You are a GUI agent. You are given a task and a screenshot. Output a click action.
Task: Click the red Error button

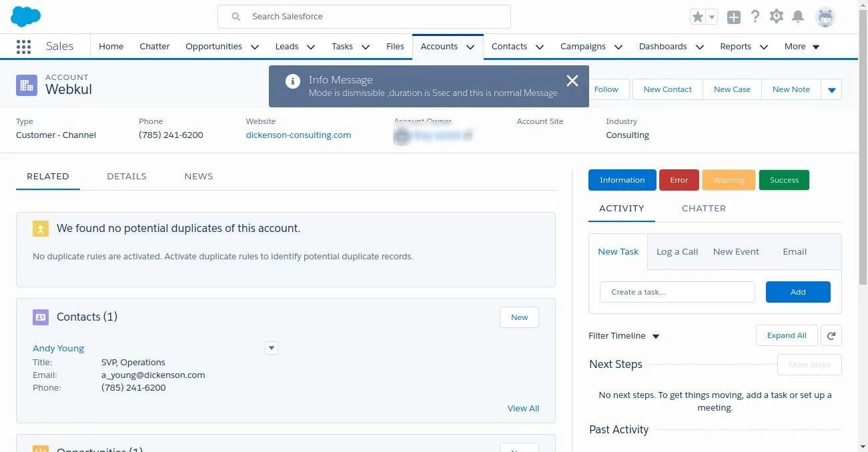[x=679, y=180]
